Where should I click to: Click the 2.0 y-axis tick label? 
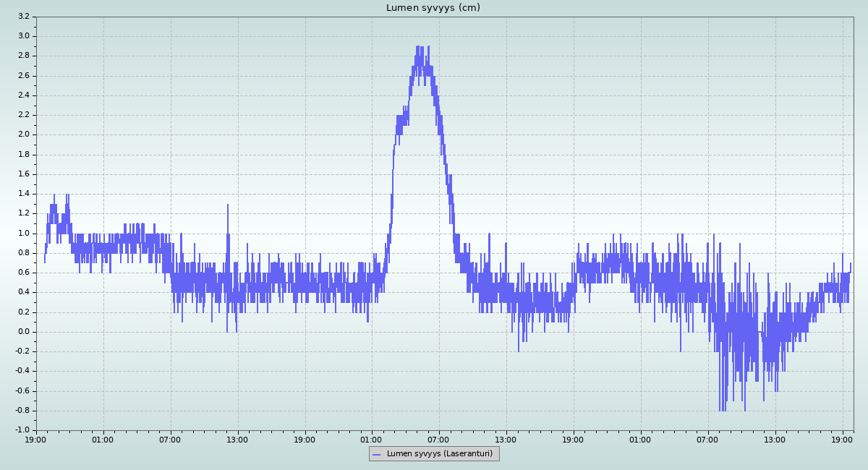[23, 134]
